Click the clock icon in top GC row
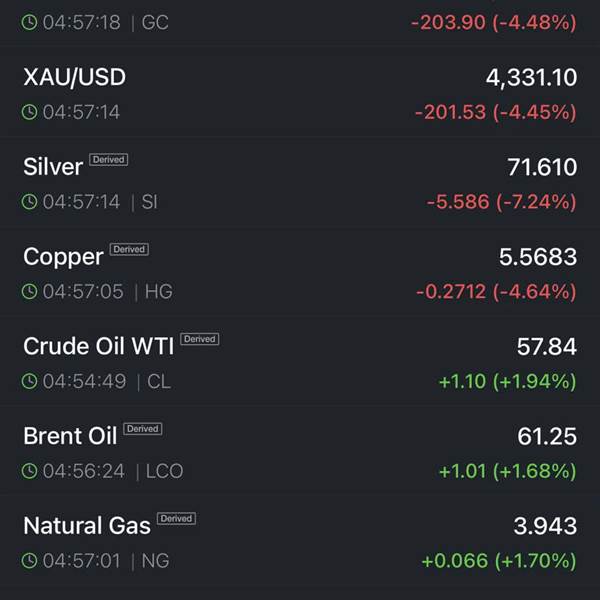The height and width of the screenshot is (600, 600). click(30, 22)
